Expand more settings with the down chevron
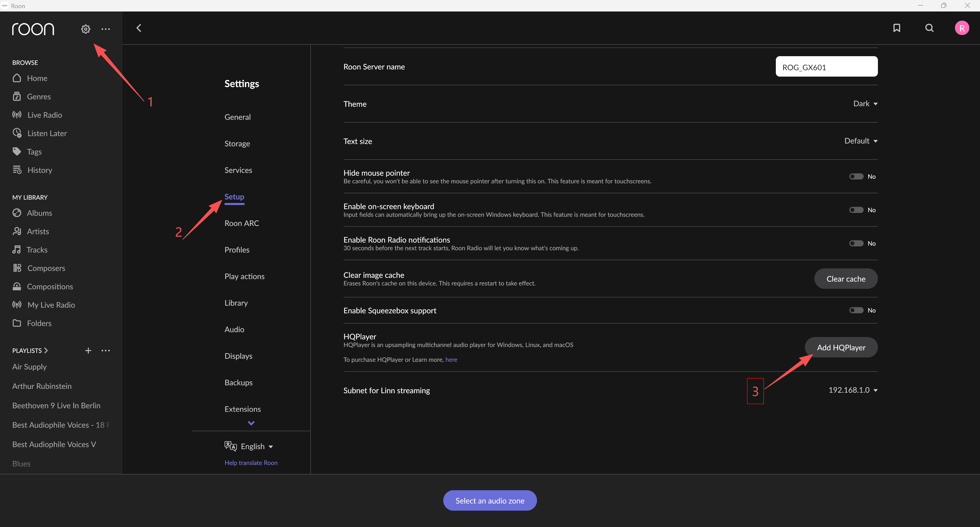Image resolution: width=980 pixels, height=527 pixels. 251,423
